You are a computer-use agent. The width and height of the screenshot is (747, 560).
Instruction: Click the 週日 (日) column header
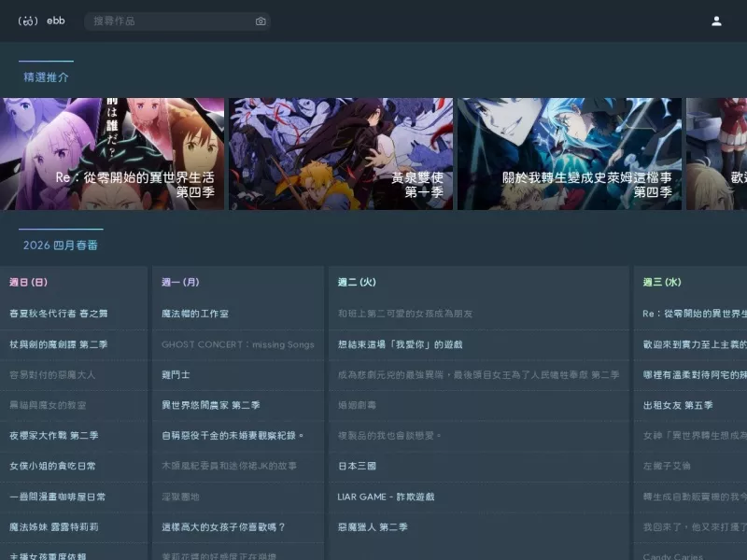coord(29,282)
